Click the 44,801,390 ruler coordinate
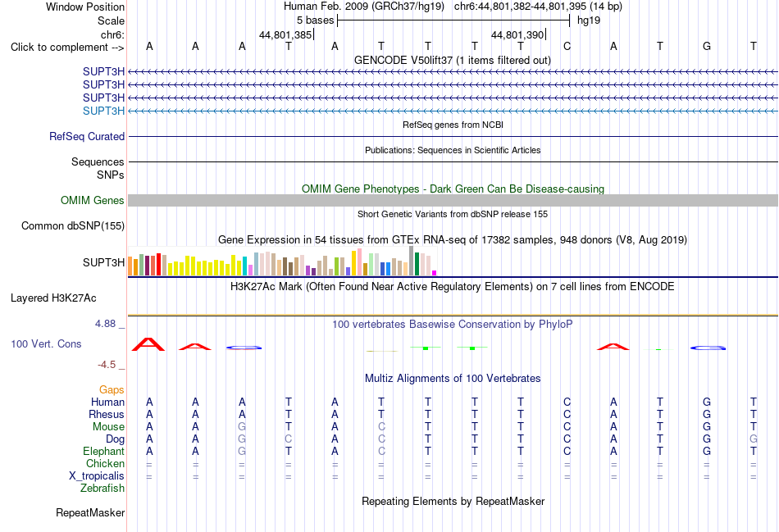Image resolution: width=779 pixels, height=532 pixels. [517, 34]
